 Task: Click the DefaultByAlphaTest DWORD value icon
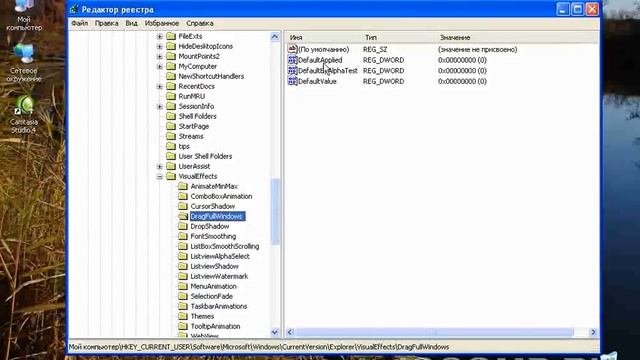tap(292, 71)
